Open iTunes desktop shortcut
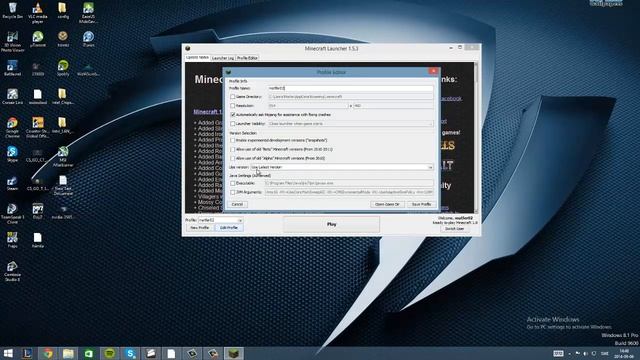Image resolution: width=640 pixels, height=360 pixels. (x=88, y=39)
